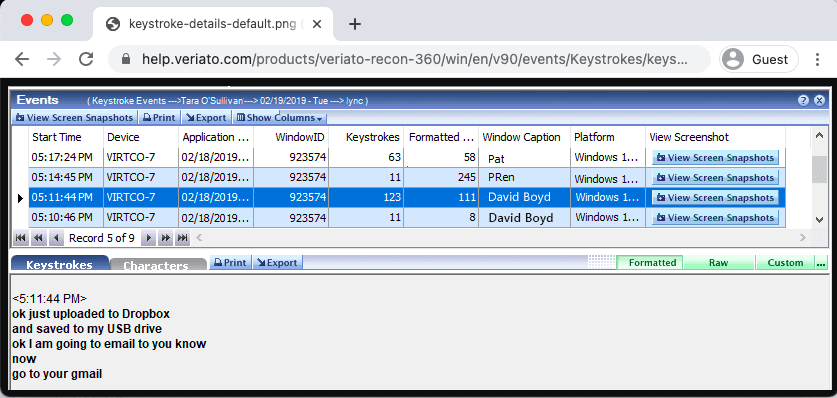
Task: Select the Raw view mode
Action: (718, 262)
